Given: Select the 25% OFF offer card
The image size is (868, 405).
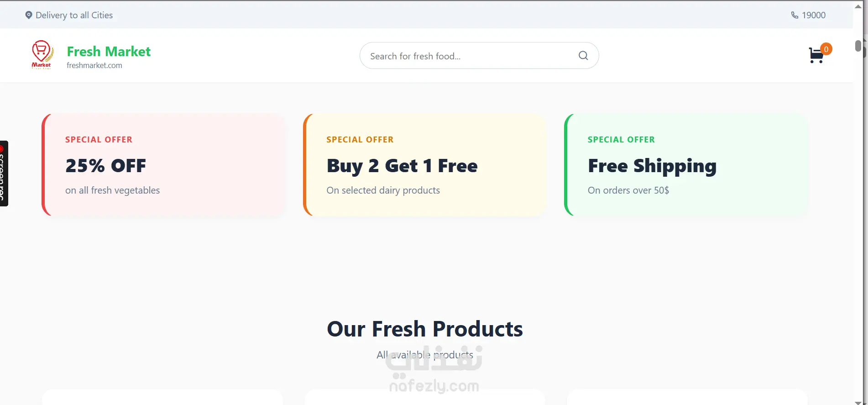Looking at the screenshot, I should pos(163,165).
